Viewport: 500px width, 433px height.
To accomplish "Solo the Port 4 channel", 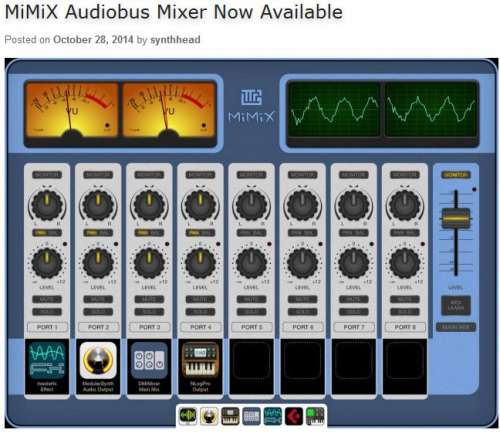I will tap(200, 312).
